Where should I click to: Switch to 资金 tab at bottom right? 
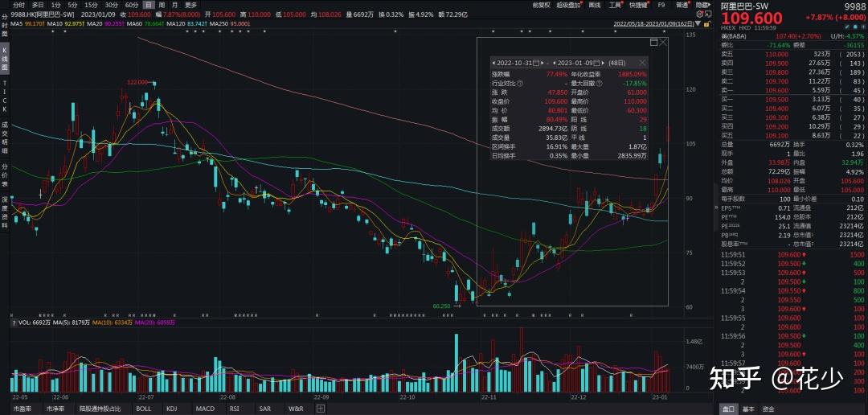pyautogui.click(x=768, y=409)
